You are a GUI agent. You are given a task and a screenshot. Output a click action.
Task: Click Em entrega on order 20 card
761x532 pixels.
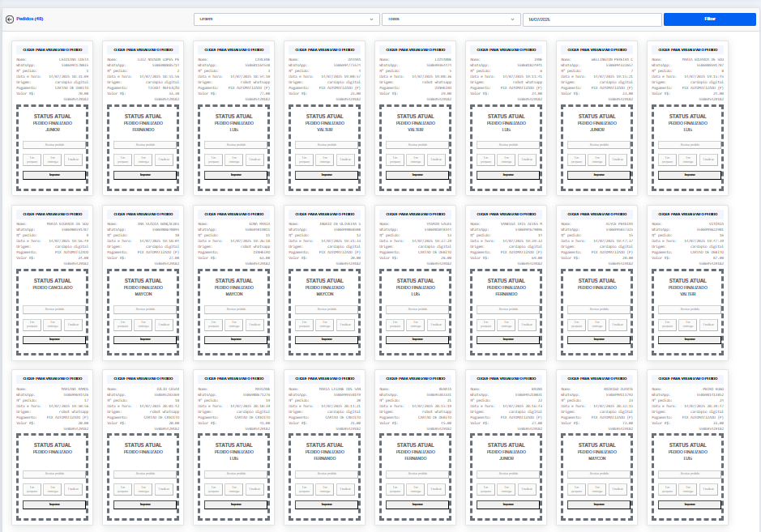pyautogui.click(x=325, y=489)
